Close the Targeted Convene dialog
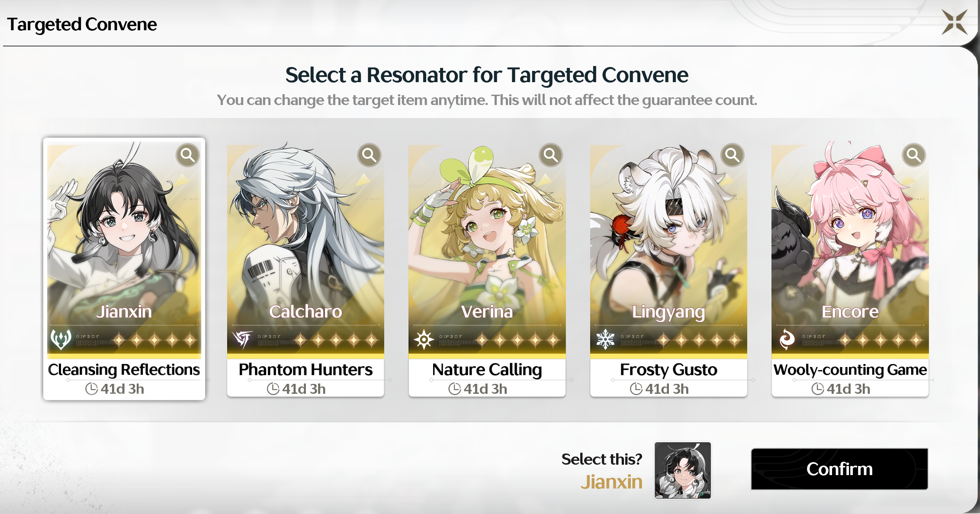980x514 pixels. 955,22
